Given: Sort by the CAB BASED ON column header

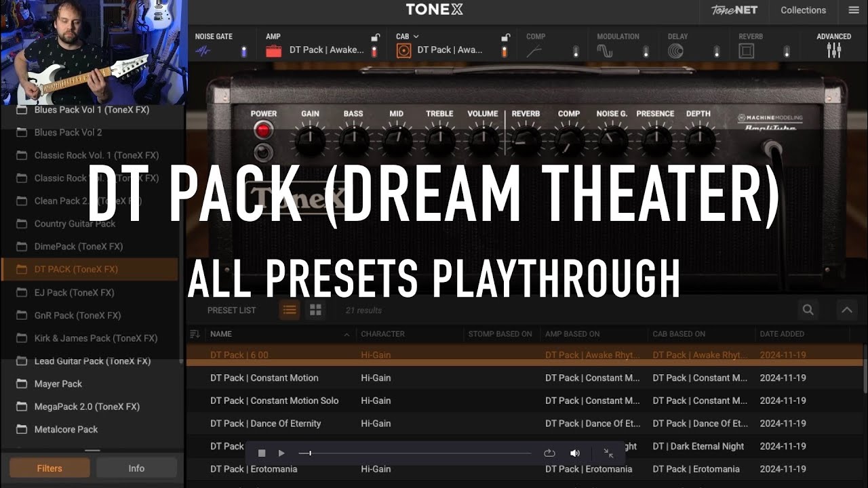Looking at the screenshot, I should pos(679,333).
